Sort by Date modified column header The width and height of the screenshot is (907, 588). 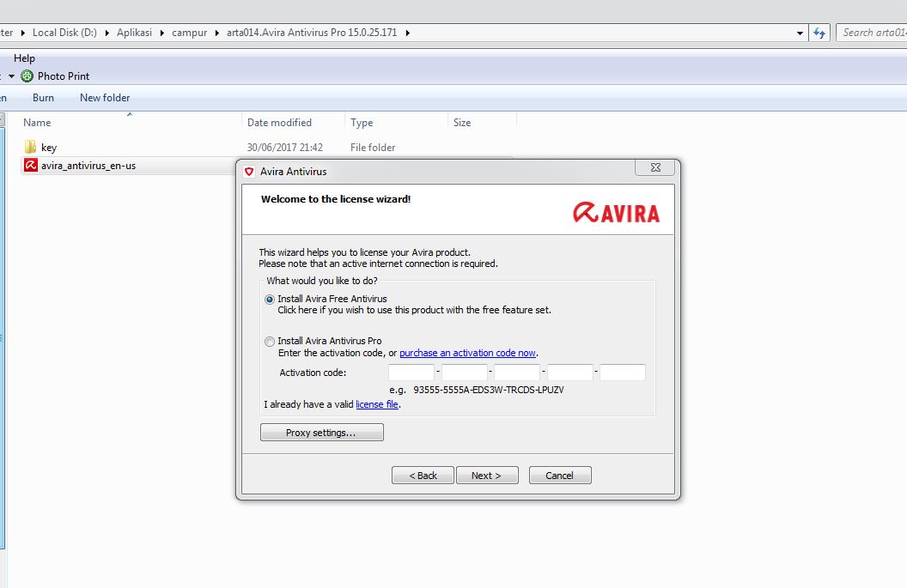point(279,123)
